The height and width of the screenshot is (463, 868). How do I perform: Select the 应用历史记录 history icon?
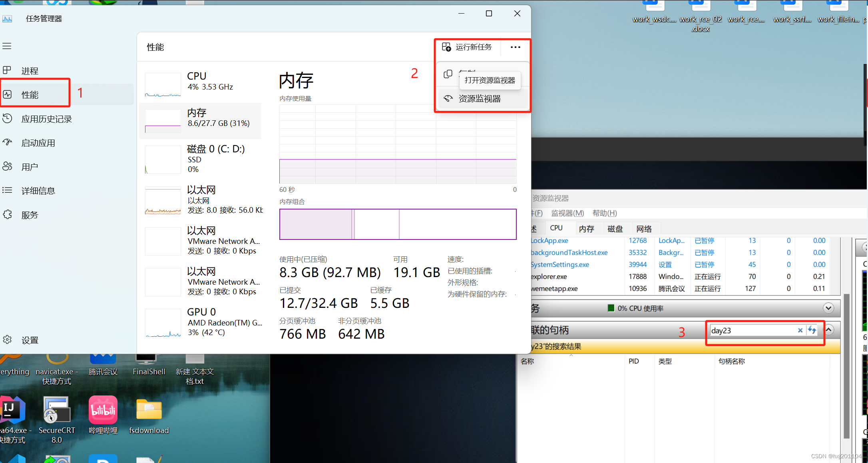7,119
